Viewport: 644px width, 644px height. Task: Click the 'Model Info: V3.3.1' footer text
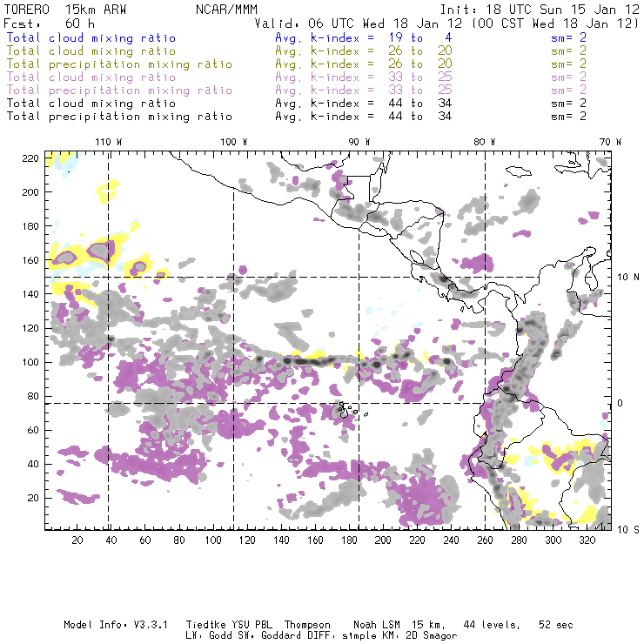pyautogui.click(x=116, y=625)
